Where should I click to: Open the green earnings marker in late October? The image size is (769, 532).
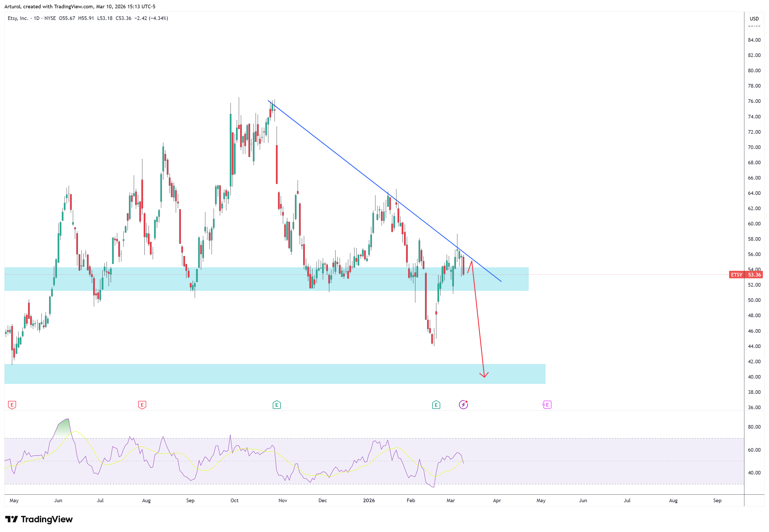pyautogui.click(x=277, y=405)
